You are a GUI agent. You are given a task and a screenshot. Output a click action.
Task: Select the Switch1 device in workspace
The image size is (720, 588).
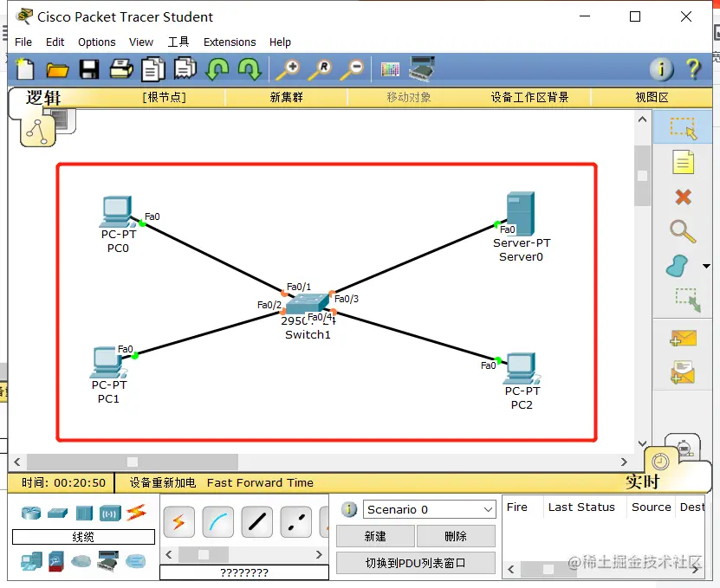pyautogui.click(x=308, y=304)
